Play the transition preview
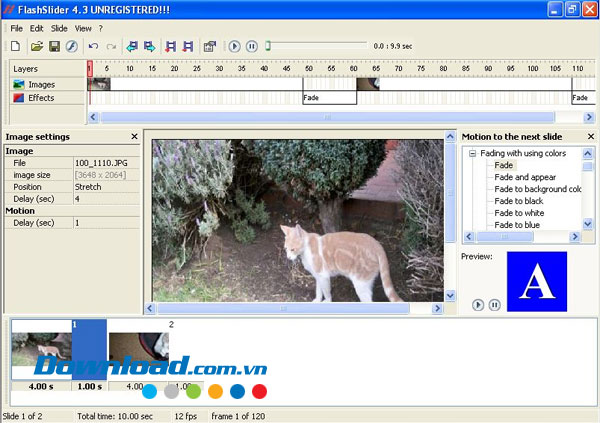This screenshot has width=600, height=423. [478, 305]
